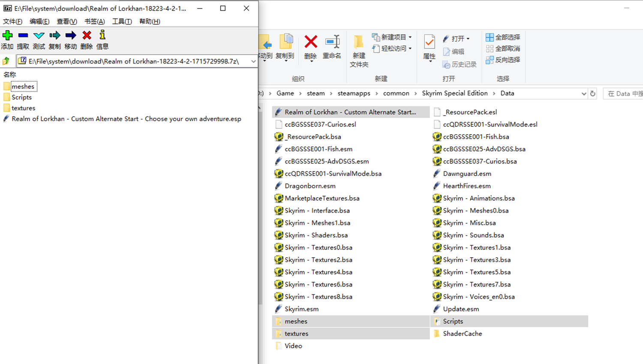This screenshot has height=364, width=643.
Task: Click Explorer Copy to (复制到) icon
Action: click(x=286, y=42)
